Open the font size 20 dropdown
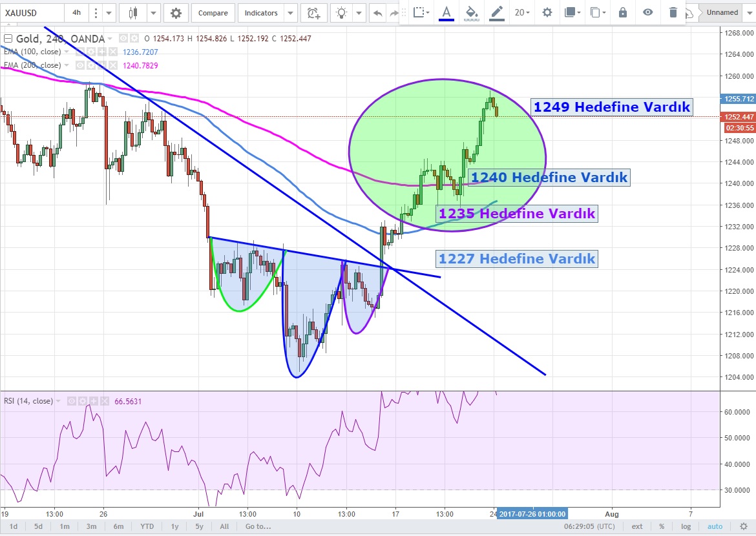This screenshot has height=536, width=756. 522,12
